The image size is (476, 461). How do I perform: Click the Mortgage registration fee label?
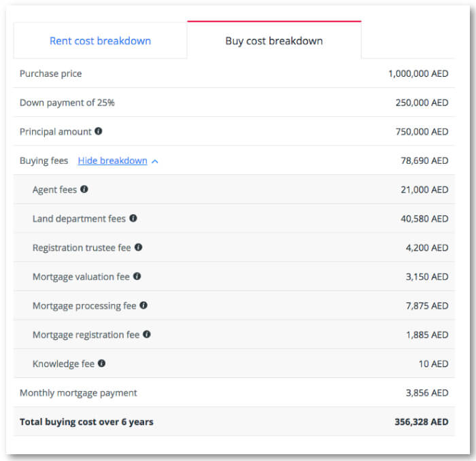tap(86, 335)
